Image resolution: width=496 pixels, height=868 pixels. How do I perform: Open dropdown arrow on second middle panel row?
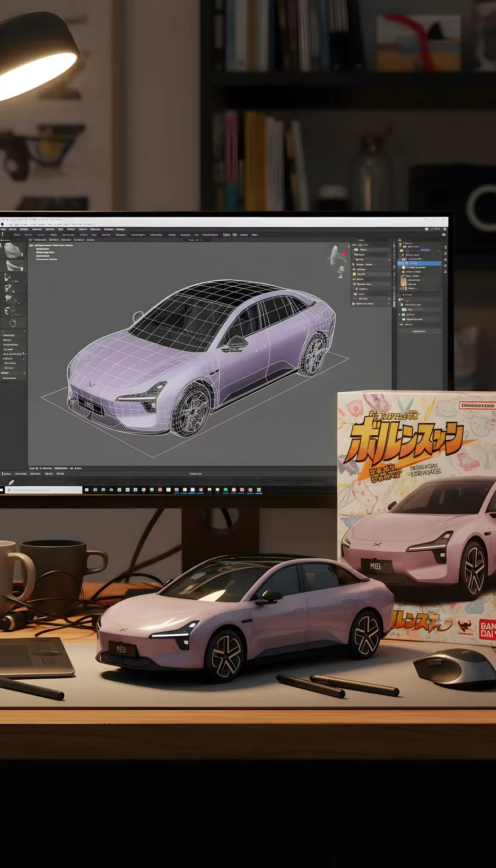click(388, 255)
